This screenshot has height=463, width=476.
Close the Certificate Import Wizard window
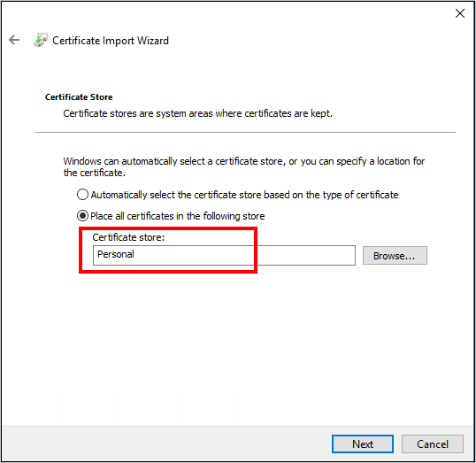pos(460,13)
